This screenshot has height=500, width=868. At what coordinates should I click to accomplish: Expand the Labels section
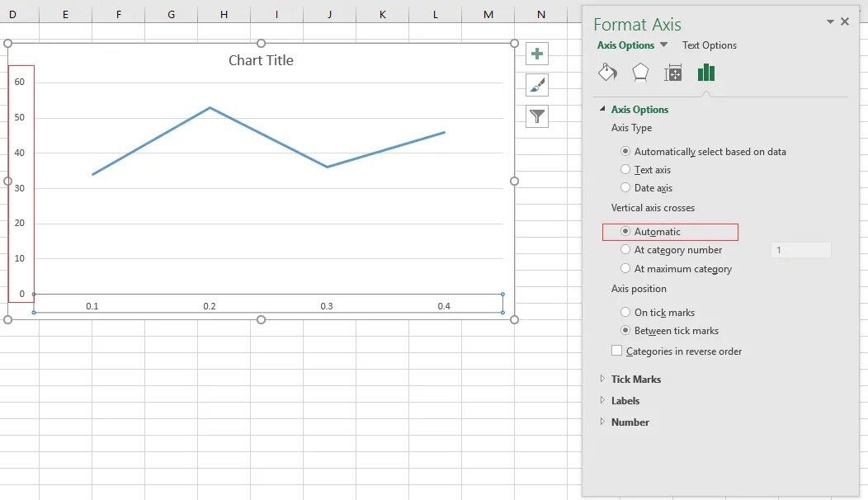click(602, 400)
